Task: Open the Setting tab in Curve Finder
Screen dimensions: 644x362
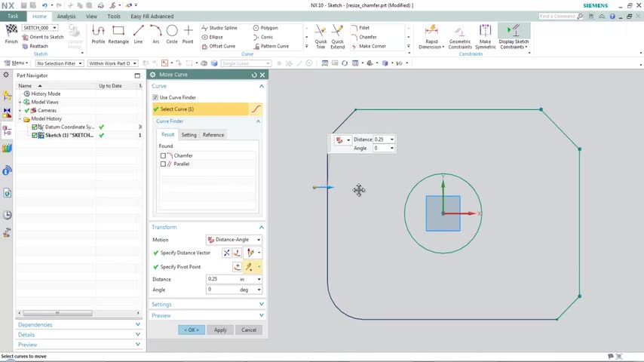Action: tap(189, 135)
